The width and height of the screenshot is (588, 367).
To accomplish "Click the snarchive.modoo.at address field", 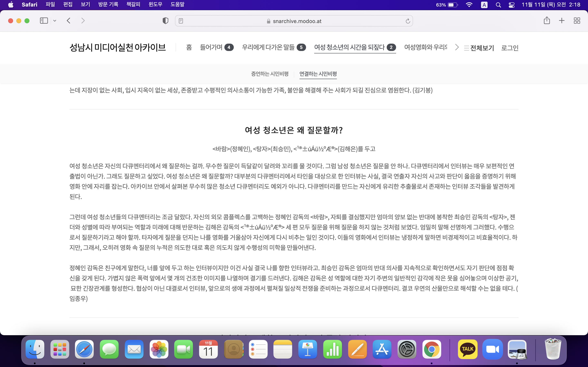I will click(297, 21).
